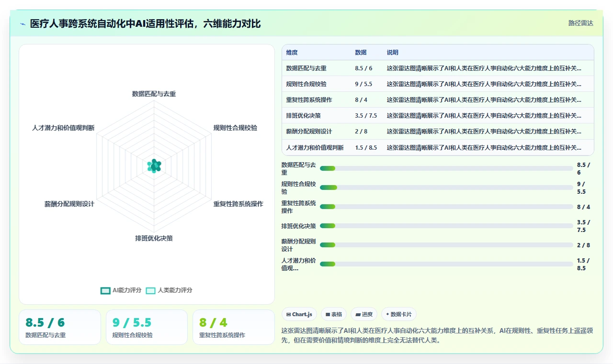This screenshot has width=613, height=364.
Task: Click the 数据匹配与去重 progress bar
Action: click(446, 168)
